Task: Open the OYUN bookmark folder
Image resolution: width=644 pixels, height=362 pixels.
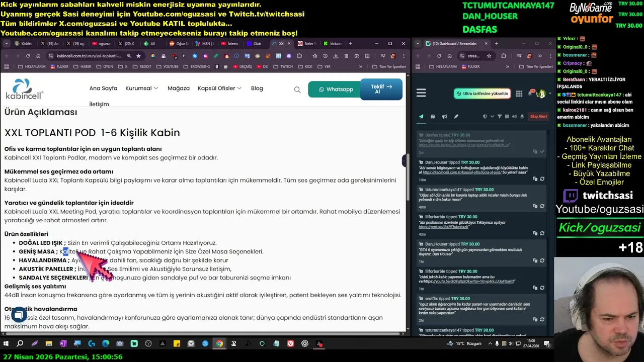Action: 105,66
